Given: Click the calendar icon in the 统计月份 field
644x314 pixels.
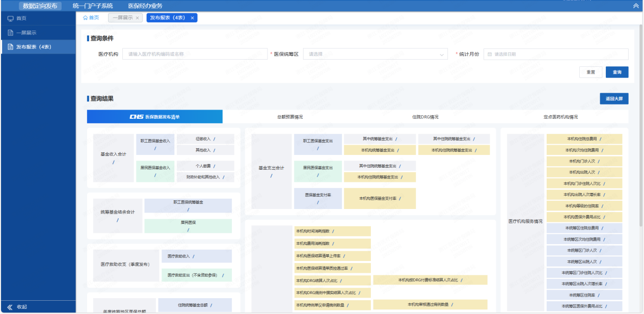Looking at the screenshot, I should [490, 54].
